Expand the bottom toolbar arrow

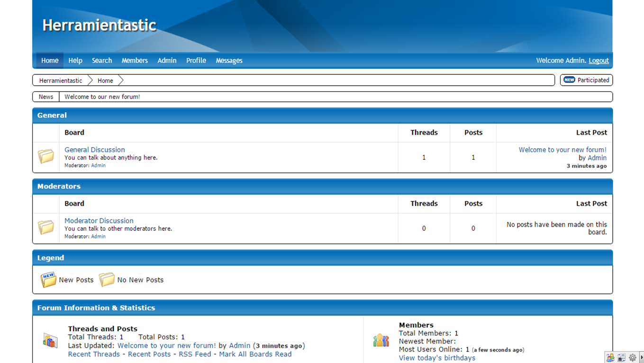[x=642, y=358]
